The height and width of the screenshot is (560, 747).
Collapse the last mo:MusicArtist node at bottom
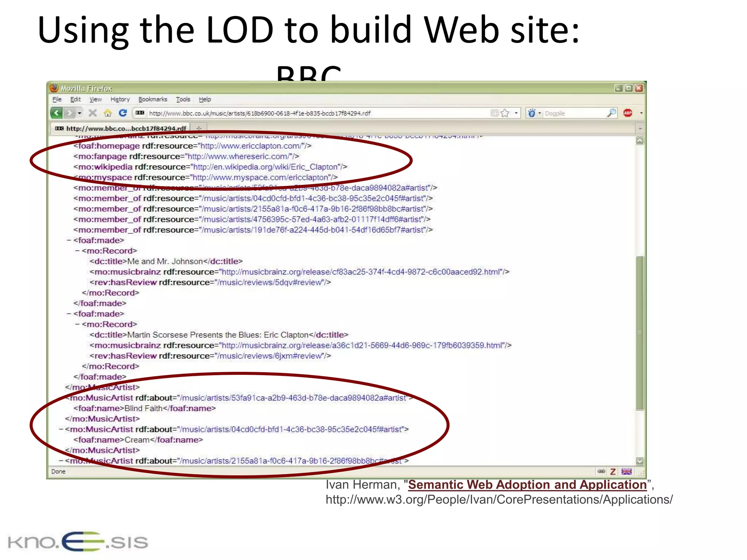pos(61,461)
